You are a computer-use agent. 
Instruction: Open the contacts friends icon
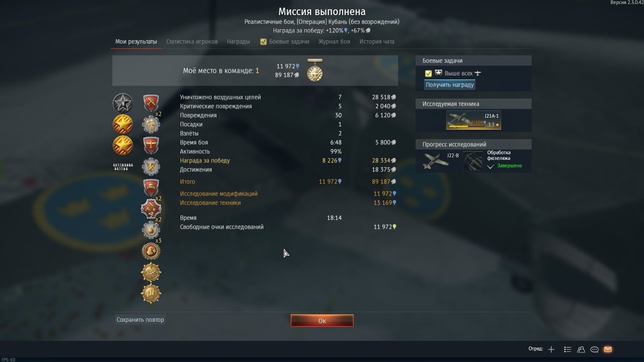click(x=581, y=349)
